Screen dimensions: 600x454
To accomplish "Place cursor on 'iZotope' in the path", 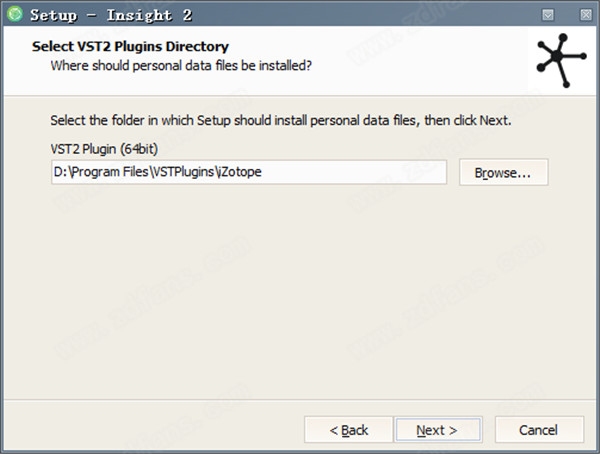I will 239,171.
